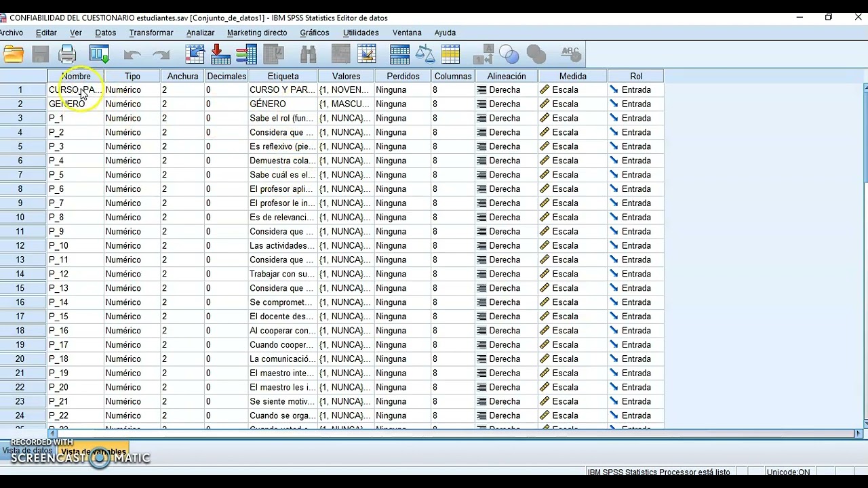The width and height of the screenshot is (868, 488).
Task: Click Use variable sets circles icon
Action: (509, 54)
